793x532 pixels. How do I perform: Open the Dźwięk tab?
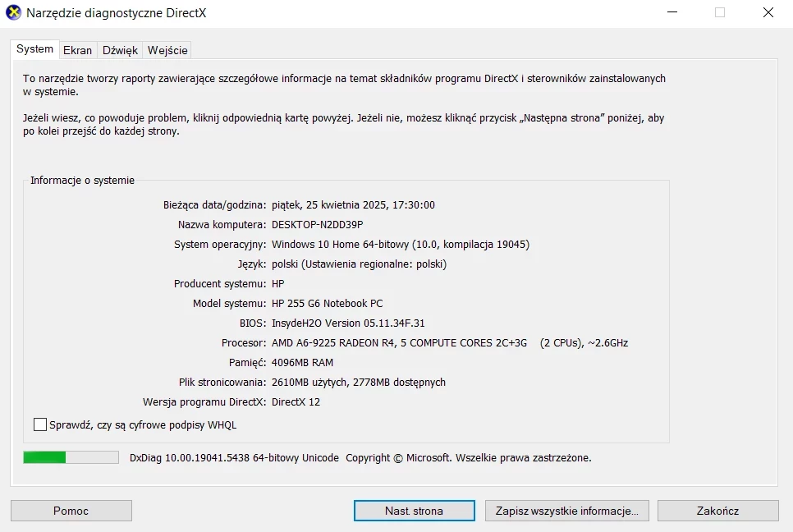click(120, 50)
